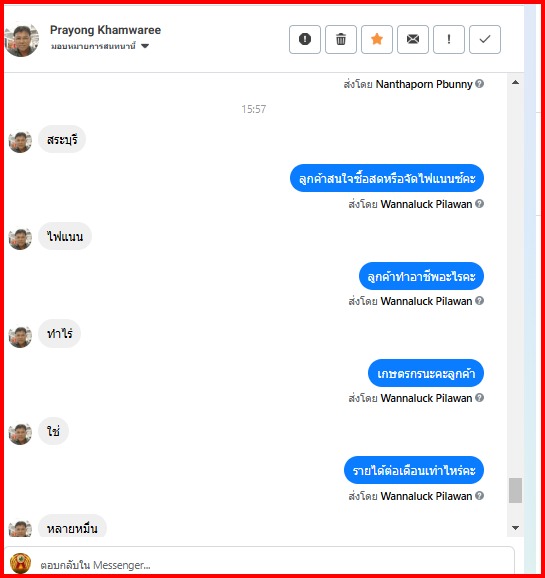
Task: Mark as unread with envelope icon
Action: [413, 39]
